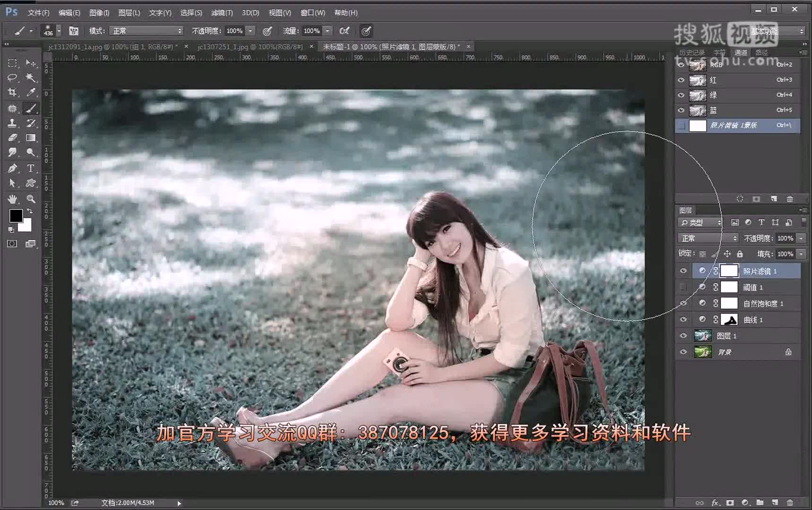
Task: Switch to the jc1307251_1.jpg document tab
Action: click(250, 47)
